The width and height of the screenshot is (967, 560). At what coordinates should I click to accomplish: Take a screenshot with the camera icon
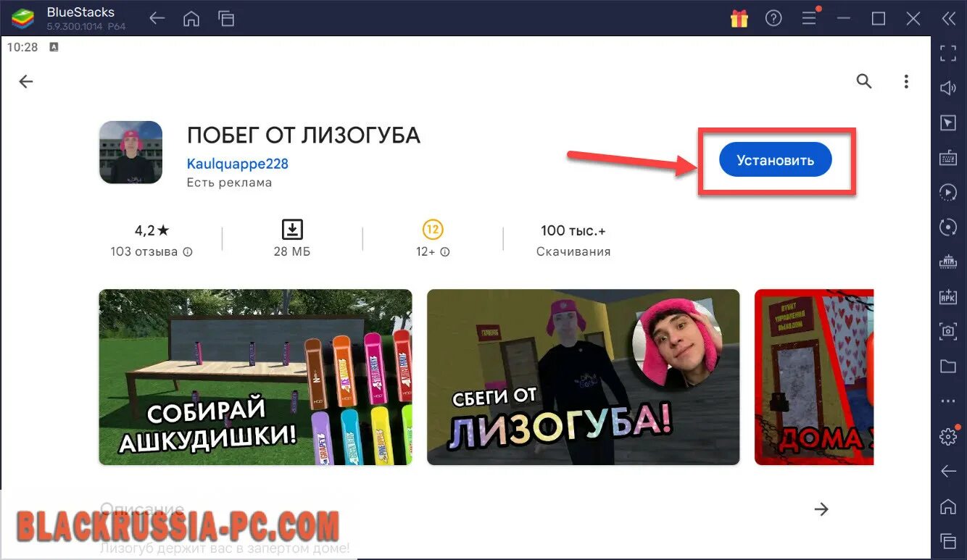[x=948, y=331]
